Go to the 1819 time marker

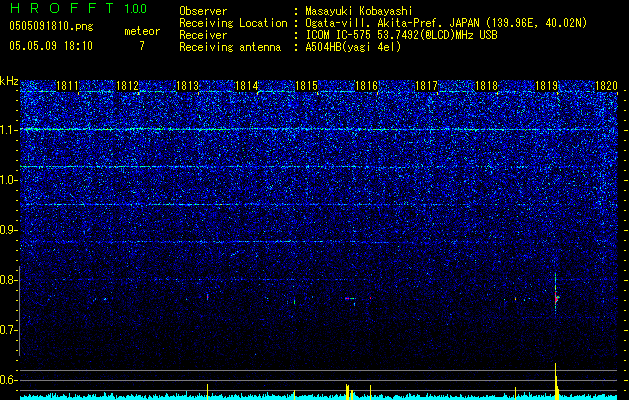click(x=546, y=87)
